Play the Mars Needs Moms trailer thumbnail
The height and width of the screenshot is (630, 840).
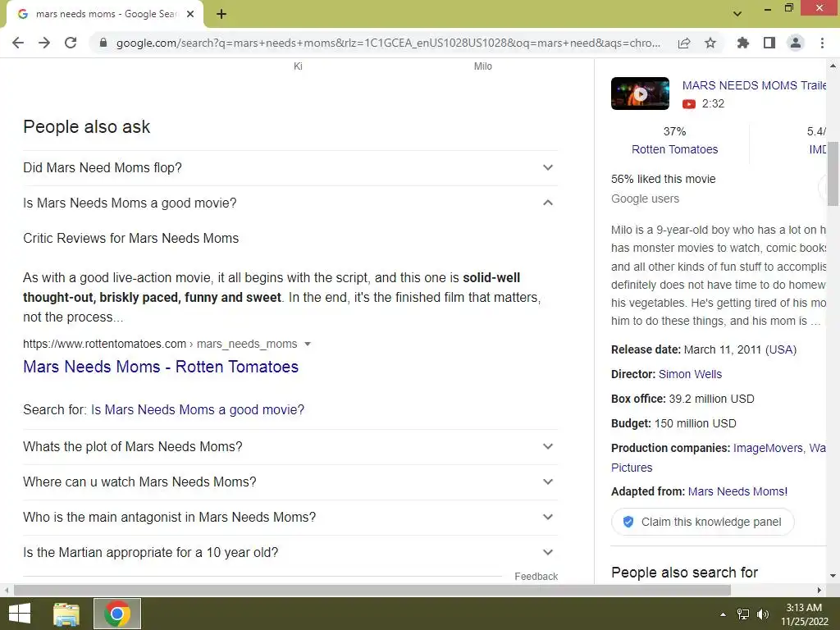coord(640,94)
